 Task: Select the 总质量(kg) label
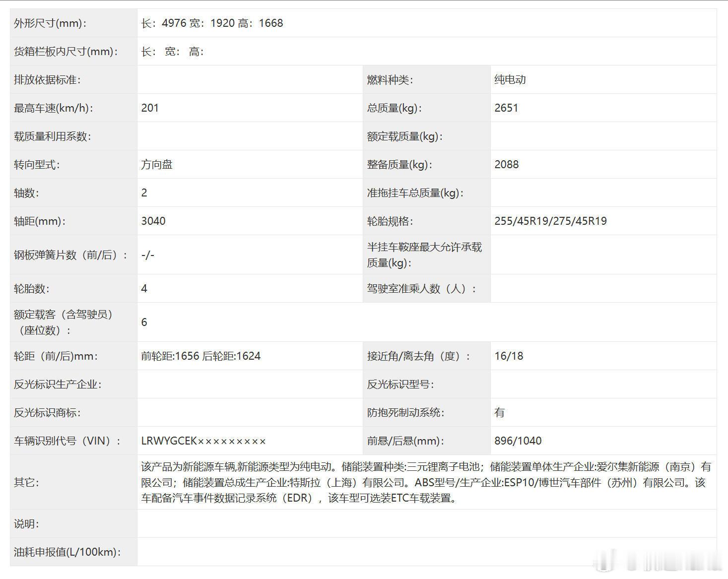[x=395, y=108]
